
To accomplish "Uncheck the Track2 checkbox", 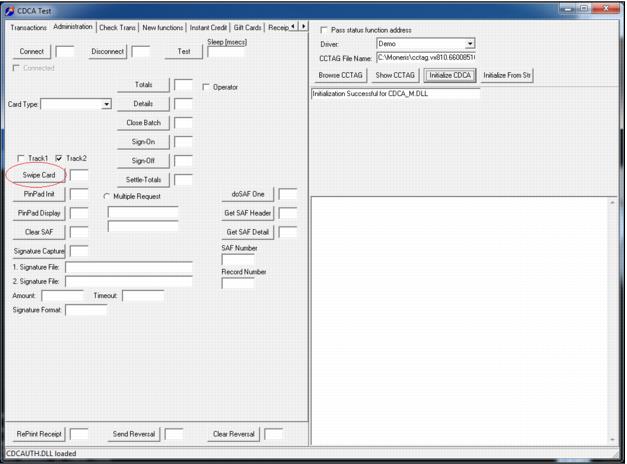I will 60,159.
